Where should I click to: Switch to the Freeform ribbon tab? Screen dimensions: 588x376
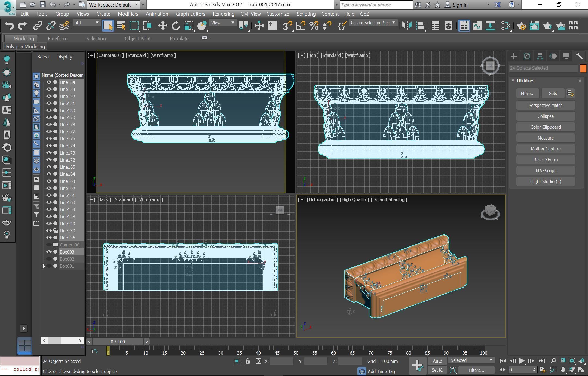point(57,38)
